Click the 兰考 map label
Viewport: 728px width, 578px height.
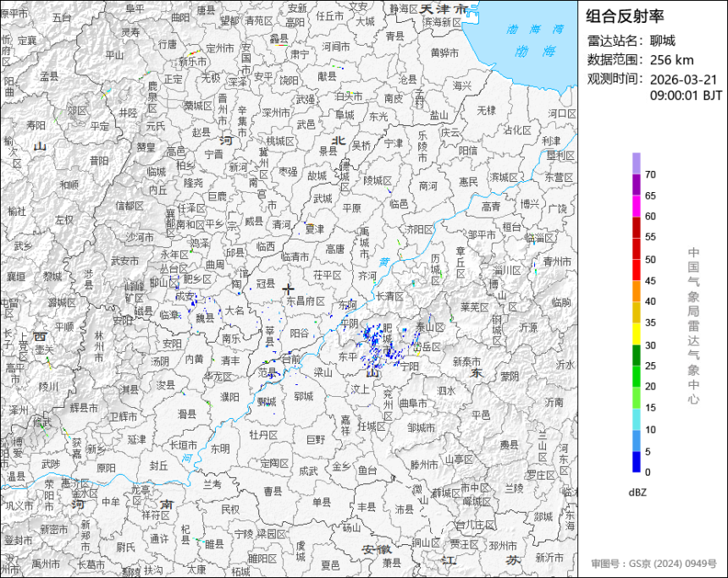pyautogui.click(x=212, y=484)
